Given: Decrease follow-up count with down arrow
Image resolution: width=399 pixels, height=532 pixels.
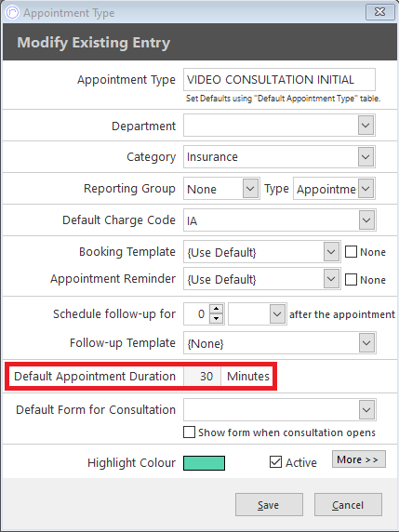Looking at the screenshot, I should click(x=216, y=319).
